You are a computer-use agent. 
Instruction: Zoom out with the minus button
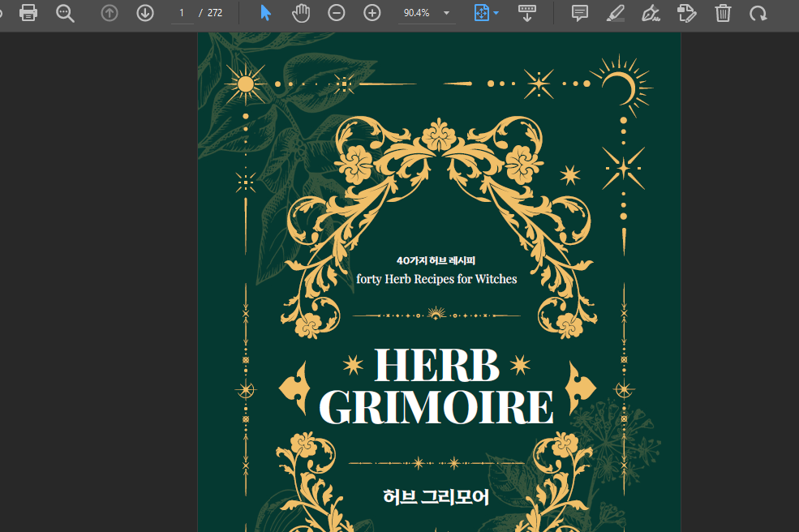pyautogui.click(x=337, y=13)
